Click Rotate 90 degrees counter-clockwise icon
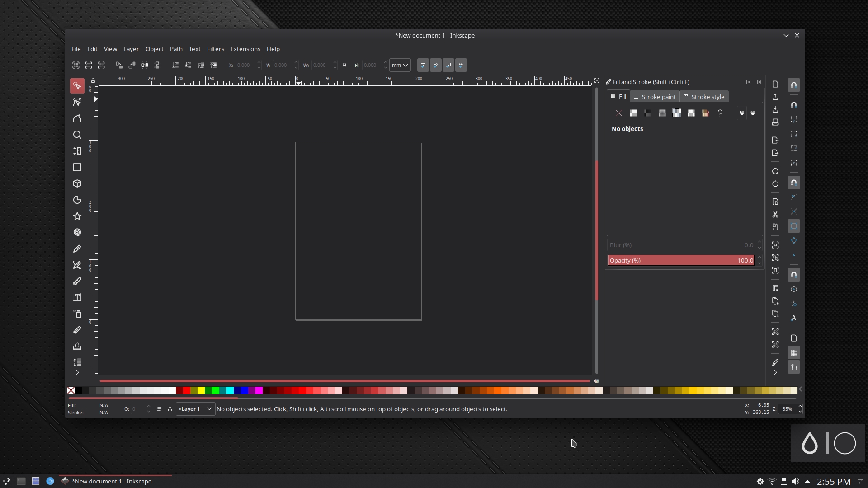The image size is (868, 488). [119, 65]
